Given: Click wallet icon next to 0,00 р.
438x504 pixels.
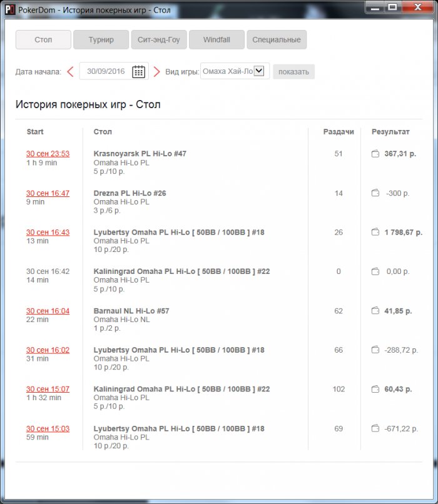Looking at the screenshot, I should pos(375,271).
